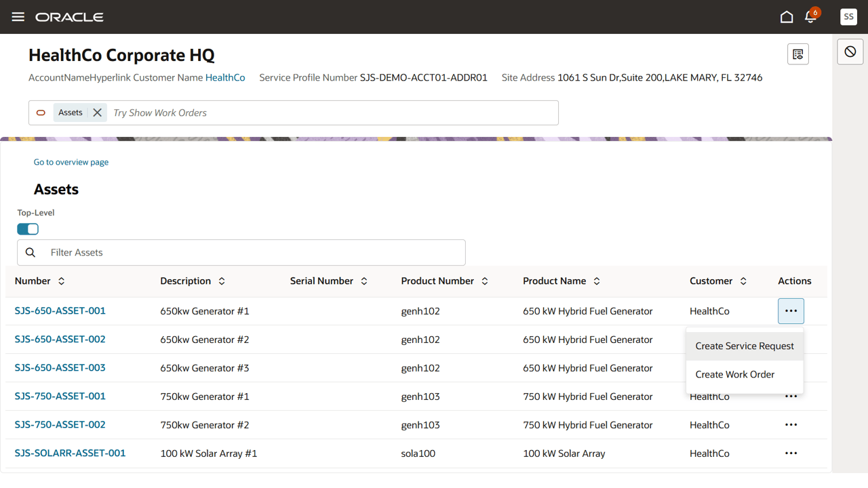The image size is (868, 488).
Task: Turn off the Top-Level toggle
Action: [x=27, y=228]
